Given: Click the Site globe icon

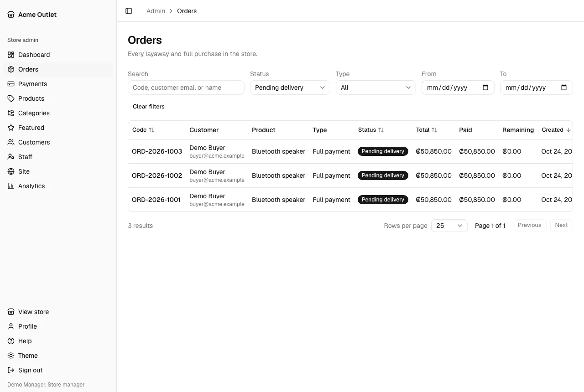Looking at the screenshot, I should pos(11,171).
